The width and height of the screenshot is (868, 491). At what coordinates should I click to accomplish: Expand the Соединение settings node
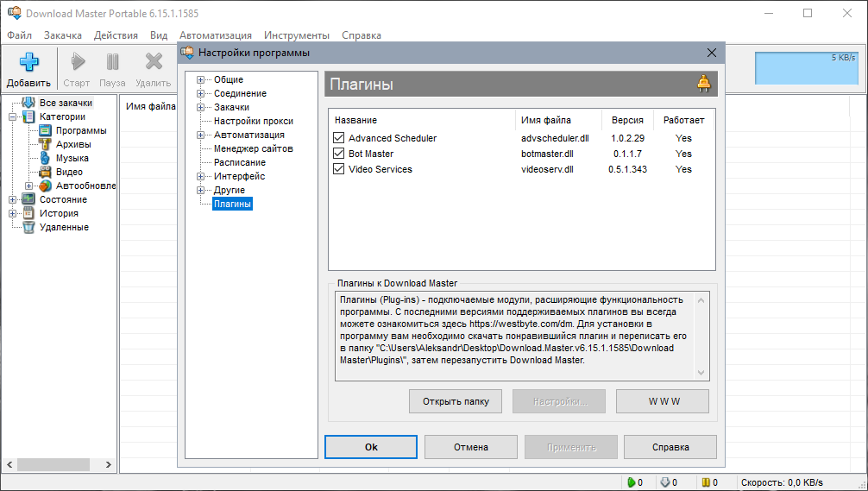point(200,93)
